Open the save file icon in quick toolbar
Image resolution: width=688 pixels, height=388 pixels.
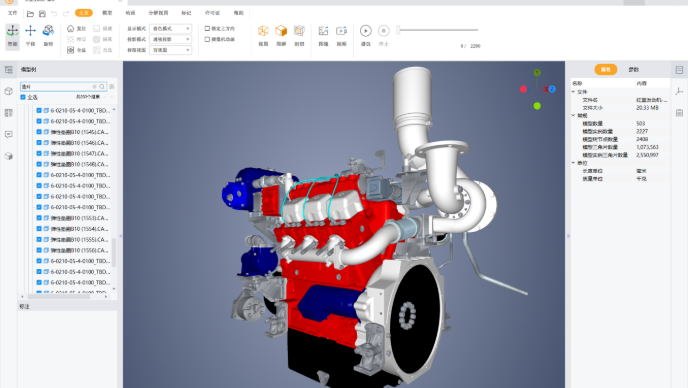42,14
